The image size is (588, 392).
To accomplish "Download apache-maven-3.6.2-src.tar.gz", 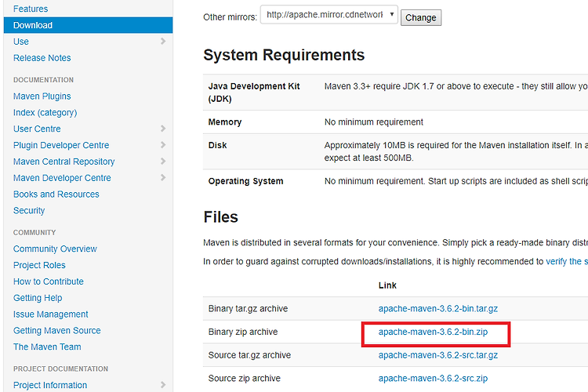I will tap(438, 355).
